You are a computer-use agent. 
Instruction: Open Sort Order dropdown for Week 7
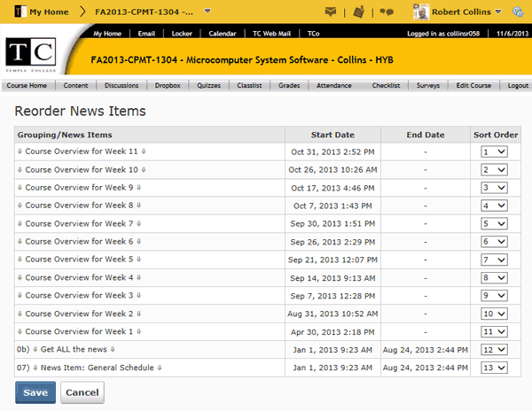494,223
